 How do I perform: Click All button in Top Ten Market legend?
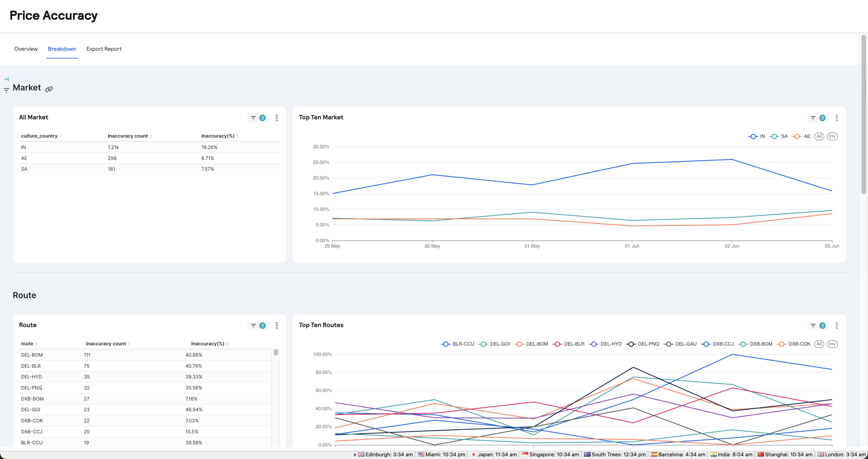(x=819, y=137)
